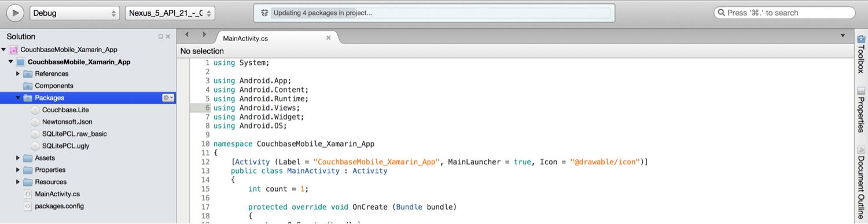Open the Nexus_5_API_21 device dropdown
868x224 pixels.
click(x=170, y=13)
